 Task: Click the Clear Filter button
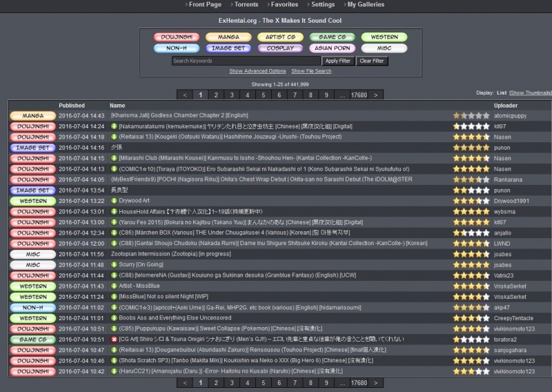tap(372, 61)
